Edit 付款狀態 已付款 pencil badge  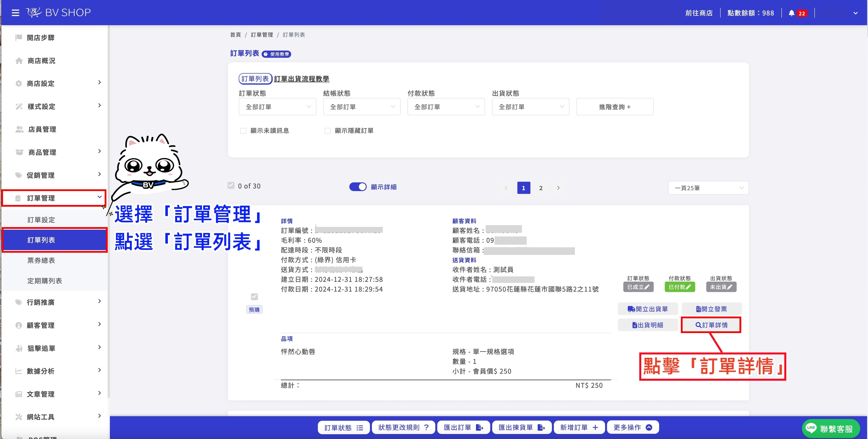pyautogui.click(x=680, y=287)
